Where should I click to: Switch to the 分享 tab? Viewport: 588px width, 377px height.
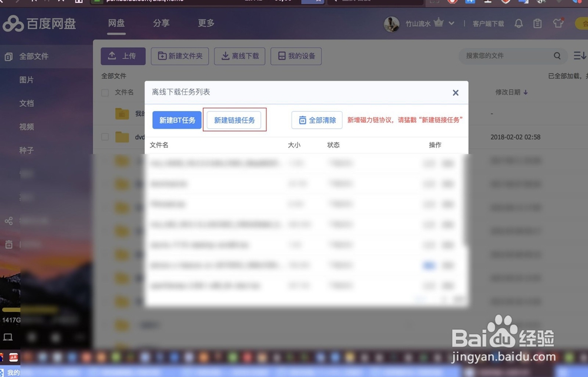click(161, 24)
